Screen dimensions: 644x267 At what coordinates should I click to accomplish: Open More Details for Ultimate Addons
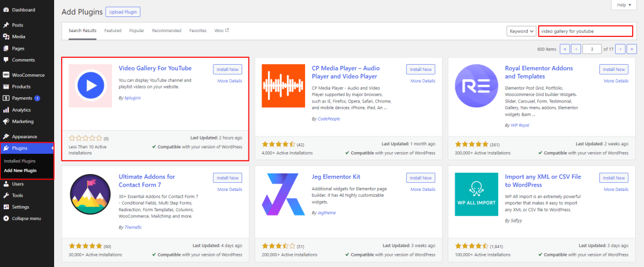tap(230, 190)
